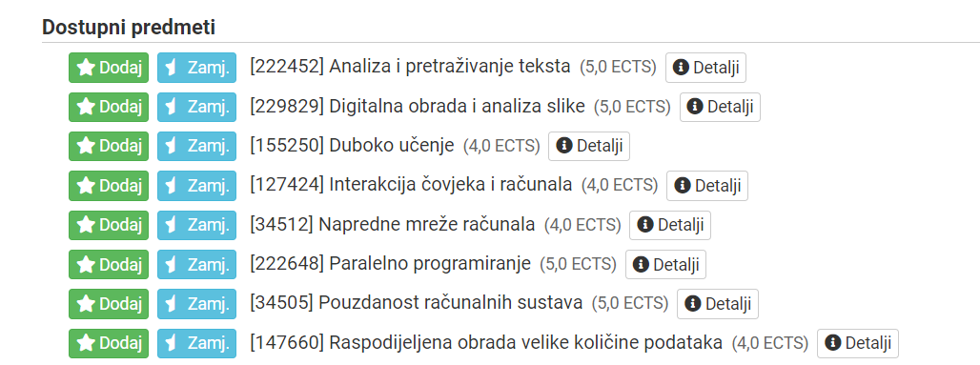Add the Duboko učenje course with Dodaj
This screenshot has width=980, height=365.
109,146
